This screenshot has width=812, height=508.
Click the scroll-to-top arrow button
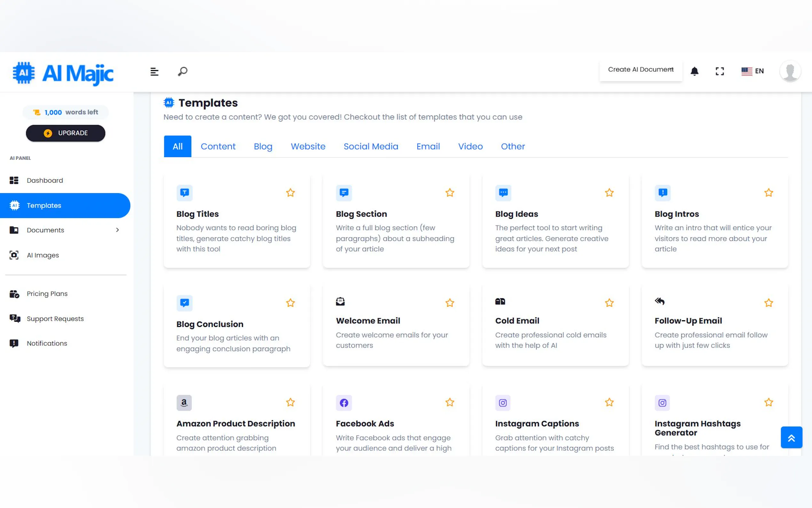tap(791, 437)
